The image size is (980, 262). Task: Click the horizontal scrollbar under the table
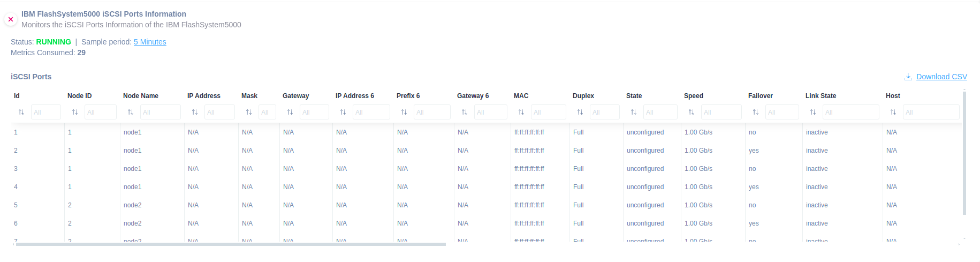pos(231,244)
